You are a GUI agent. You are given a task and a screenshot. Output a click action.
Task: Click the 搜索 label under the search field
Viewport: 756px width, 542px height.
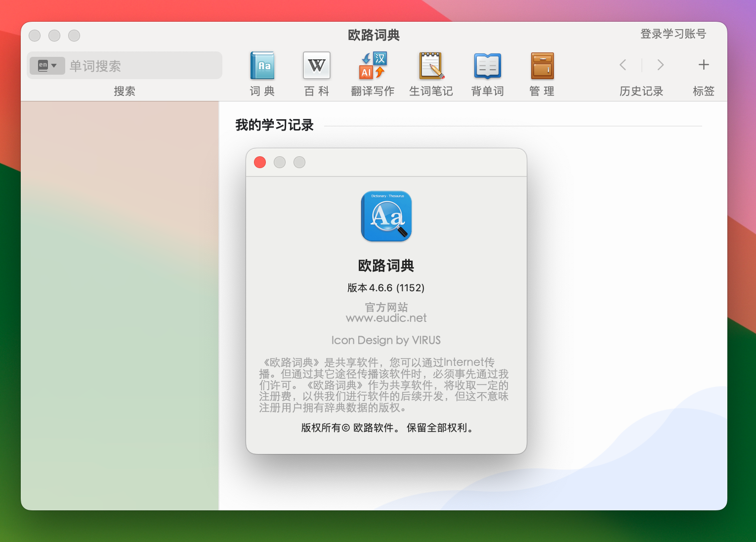coord(125,91)
